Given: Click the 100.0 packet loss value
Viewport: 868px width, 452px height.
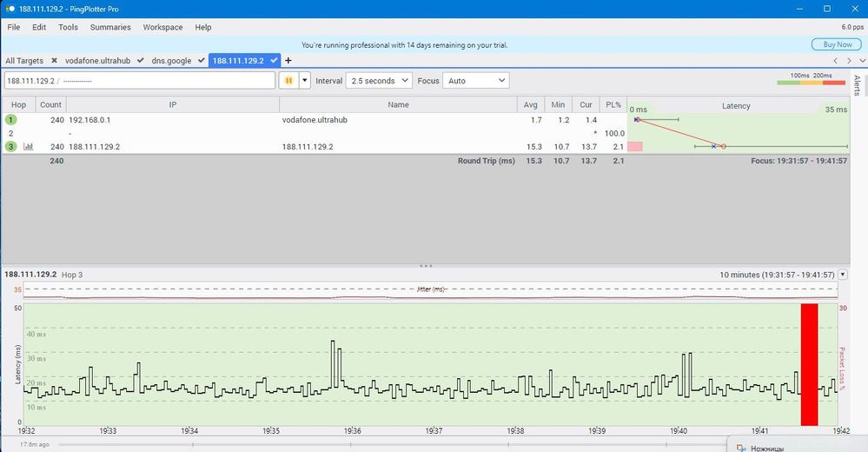Looking at the screenshot, I should coord(614,133).
